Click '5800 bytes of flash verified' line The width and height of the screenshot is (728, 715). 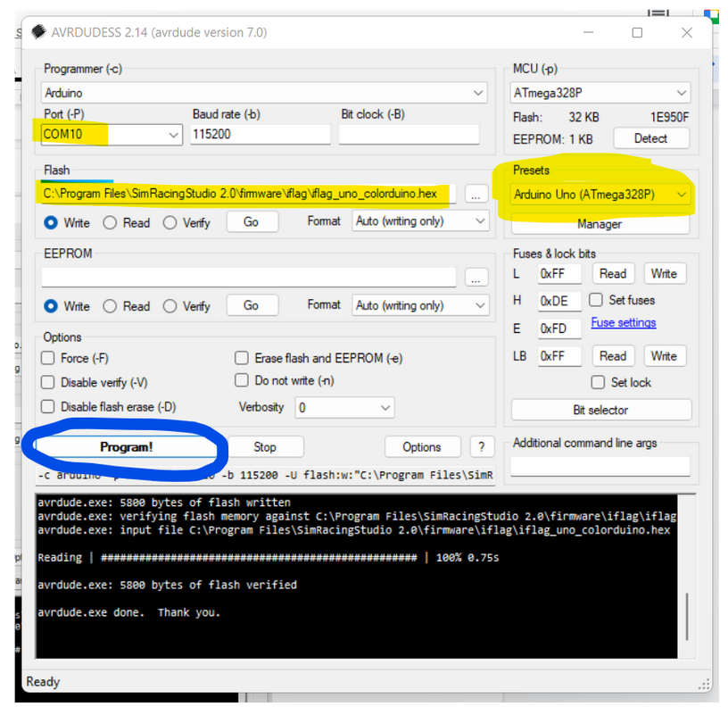pos(208,585)
